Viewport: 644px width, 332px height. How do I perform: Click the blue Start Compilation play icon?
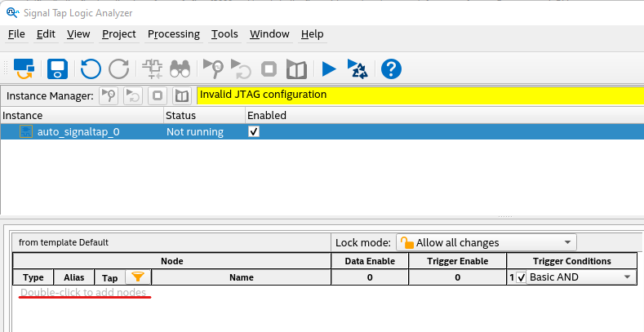(x=329, y=69)
